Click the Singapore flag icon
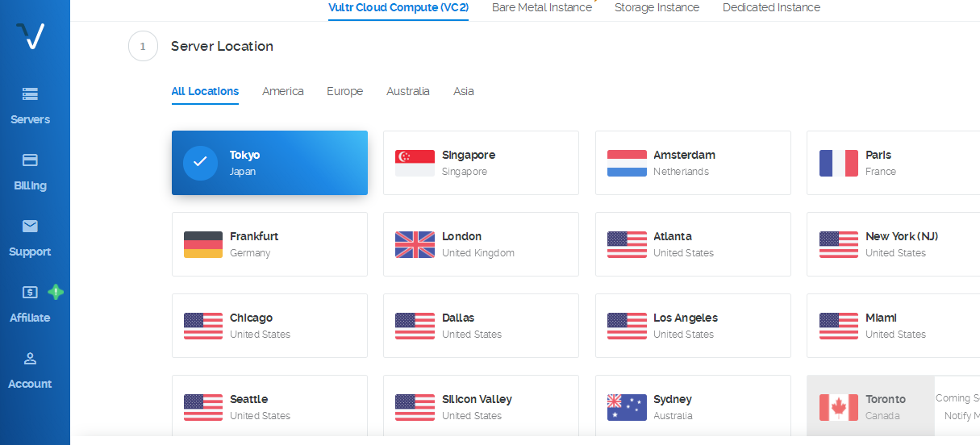The image size is (980, 445). (x=415, y=163)
